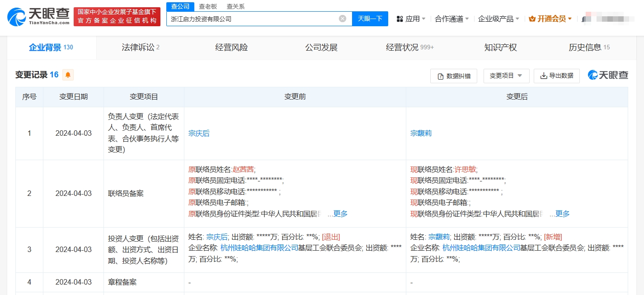Click the 应用 grid icon

[x=400, y=19]
